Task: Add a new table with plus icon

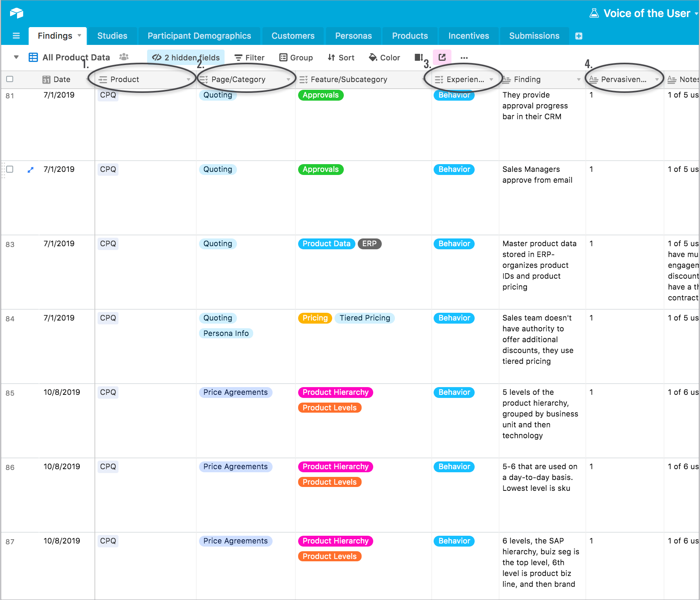Action: (x=579, y=36)
